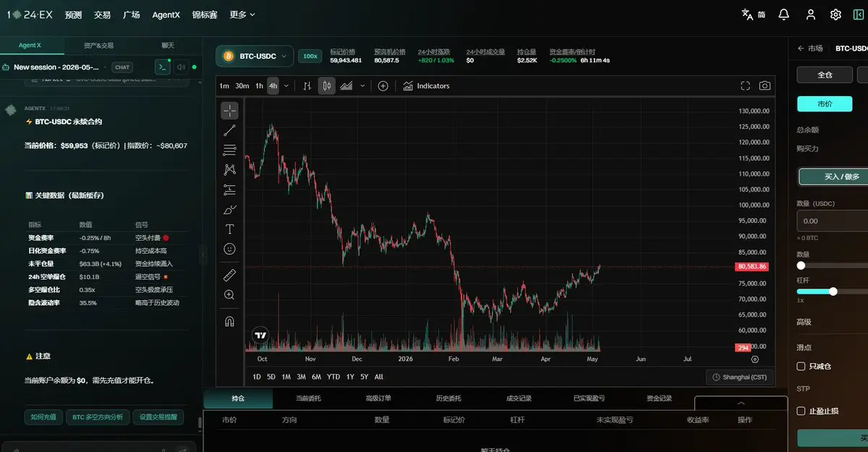Enter fullscreen chart mode
The width and height of the screenshot is (868, 452).
click(745, 86)
